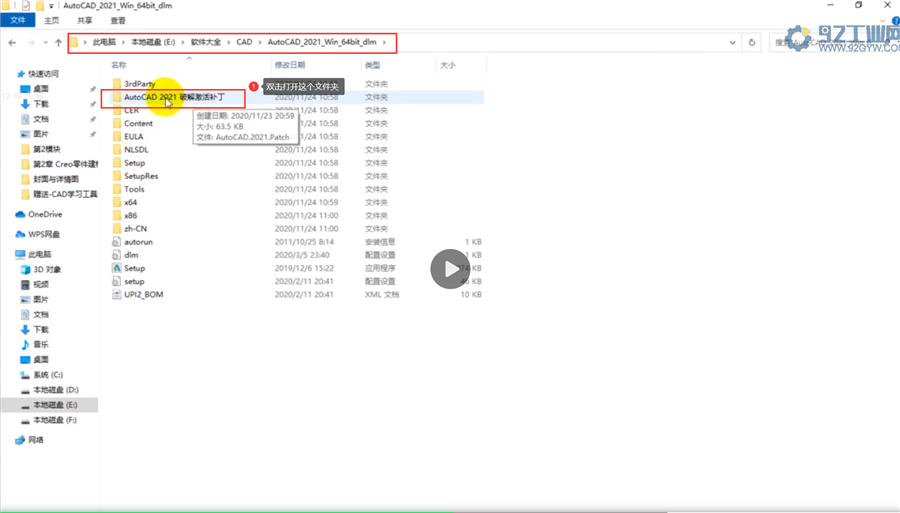Open 封面与详情图 folder in navigation pane

pyautogui.click(x=56, y=179)
